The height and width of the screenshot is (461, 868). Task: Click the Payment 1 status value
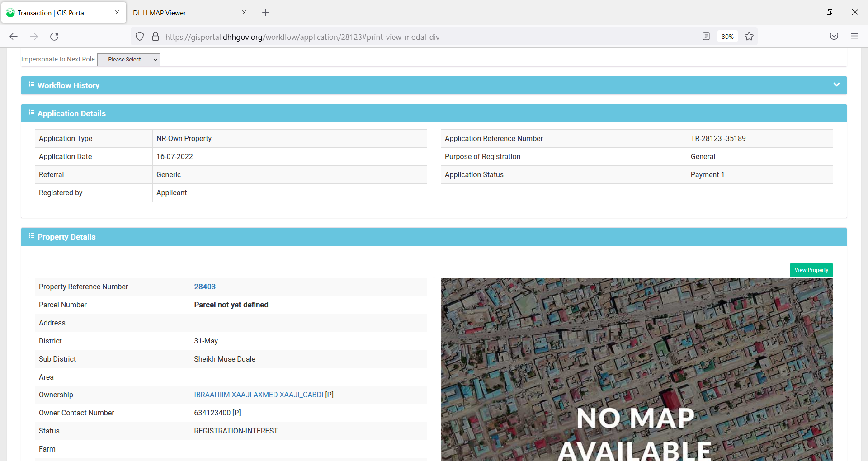708,174
